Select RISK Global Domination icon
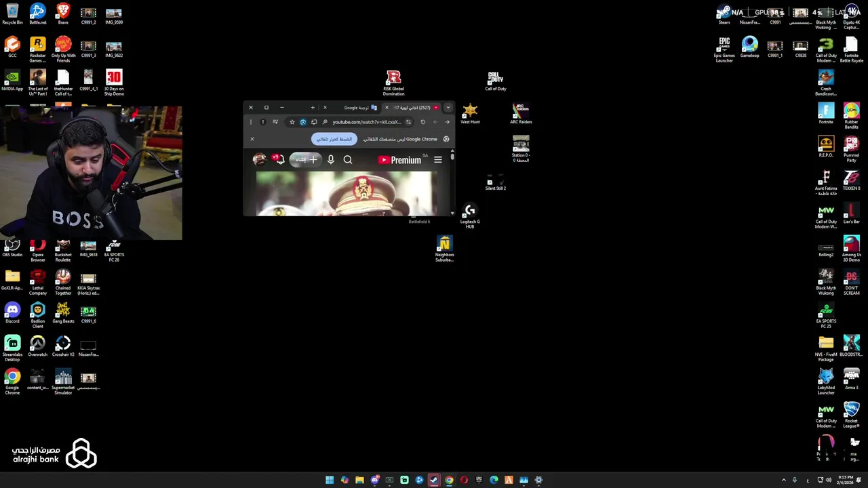Screen dimensions: 868x488 393,83
